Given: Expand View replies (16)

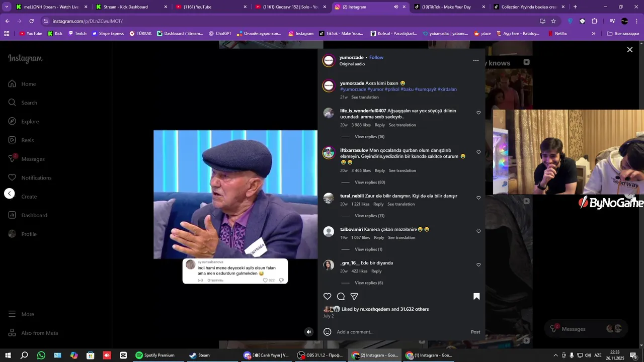Looking at the screenshot, I should point(369,137).
